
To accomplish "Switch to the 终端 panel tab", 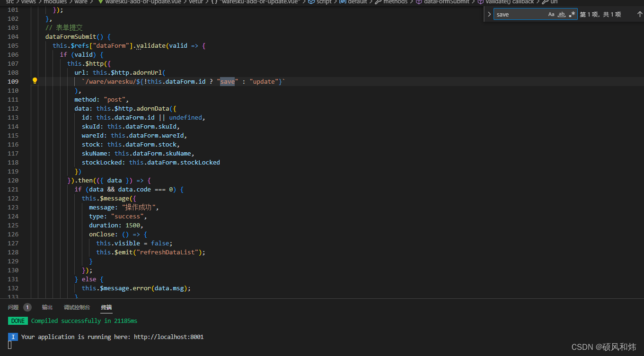I will pos(106,307).
